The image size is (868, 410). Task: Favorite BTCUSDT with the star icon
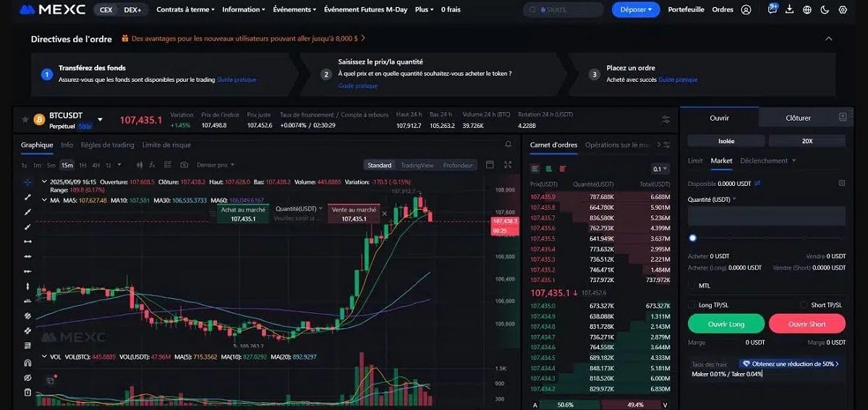click(25, 119)
